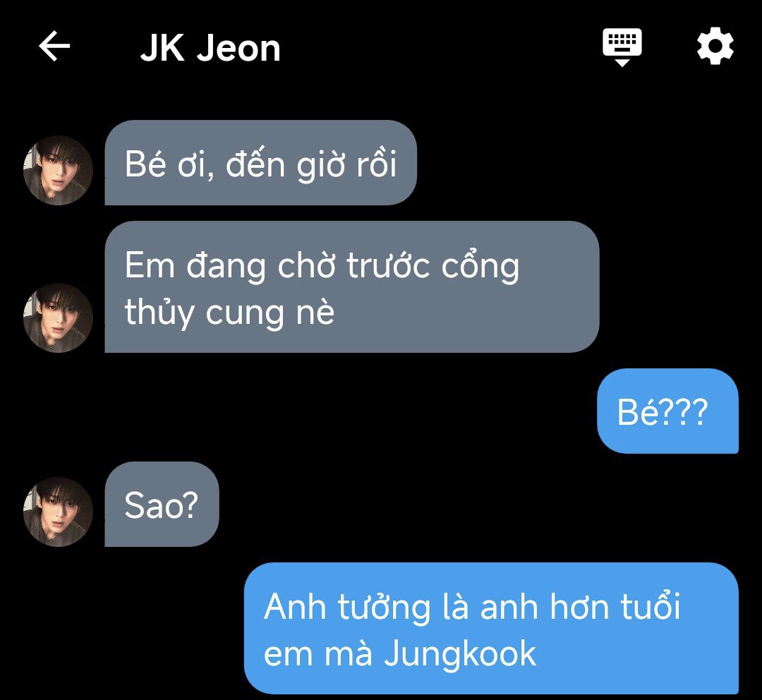
Task: Tap the word 'Jeon' in header
Action: (238, 48)
